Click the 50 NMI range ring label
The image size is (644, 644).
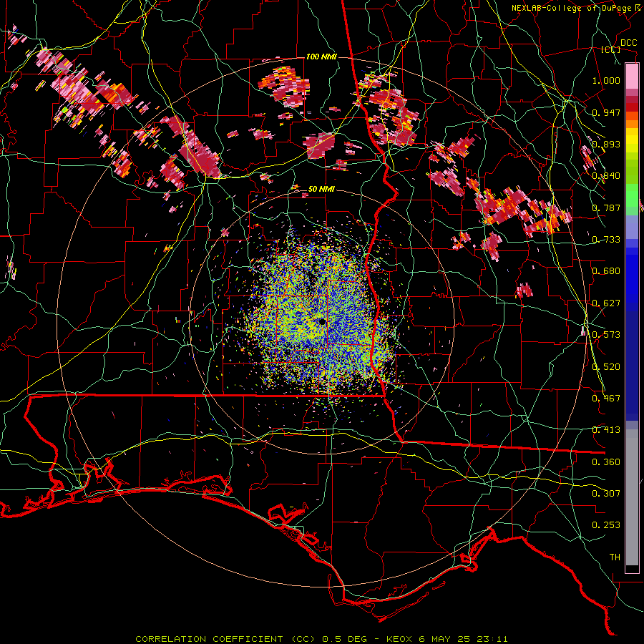pyautogui.click(x=321, y=189)
